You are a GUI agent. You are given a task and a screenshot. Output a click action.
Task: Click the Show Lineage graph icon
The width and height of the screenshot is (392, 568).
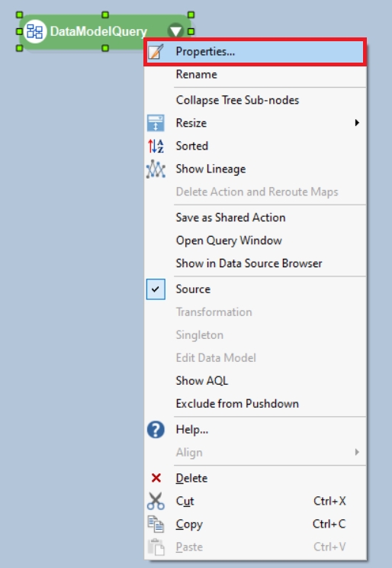tap(156, 169)
